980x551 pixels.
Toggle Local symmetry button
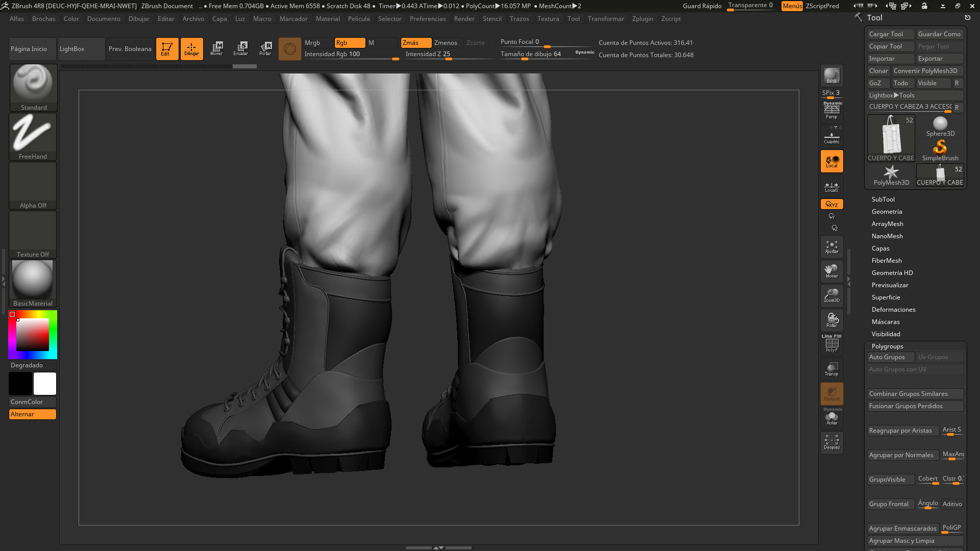(831, 161)
